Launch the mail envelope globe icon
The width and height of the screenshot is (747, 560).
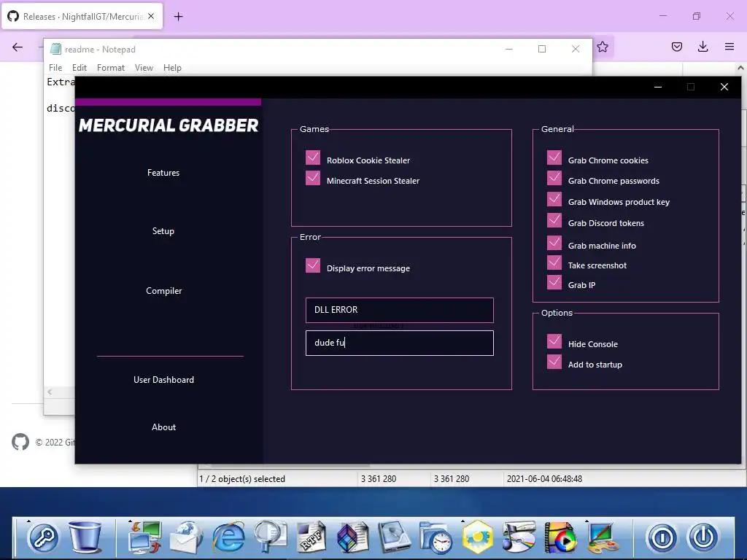click(186, 537)
